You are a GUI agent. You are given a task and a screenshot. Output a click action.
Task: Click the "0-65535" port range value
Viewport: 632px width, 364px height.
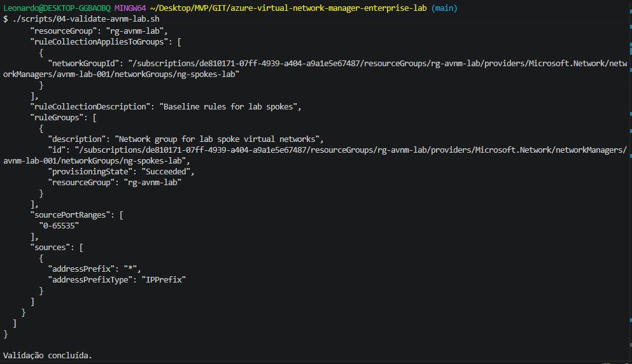tap(59, 226)
